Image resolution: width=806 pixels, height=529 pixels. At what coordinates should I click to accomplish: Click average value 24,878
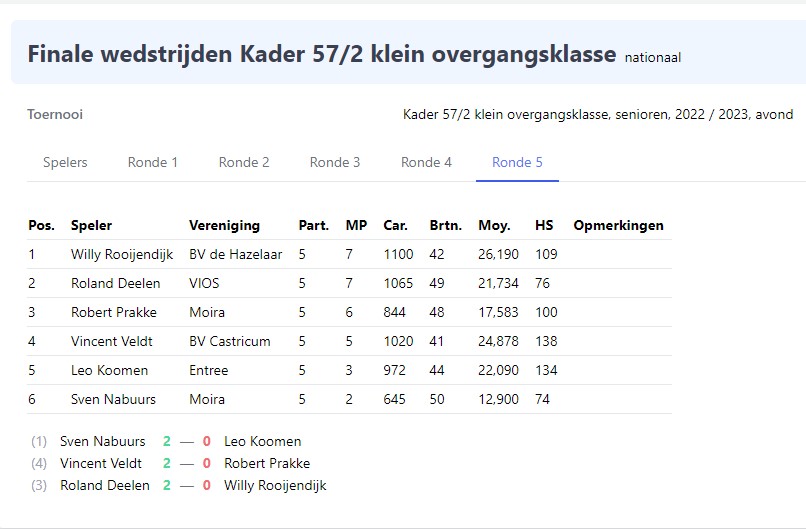pyautogui.click(x=498, y=341)
